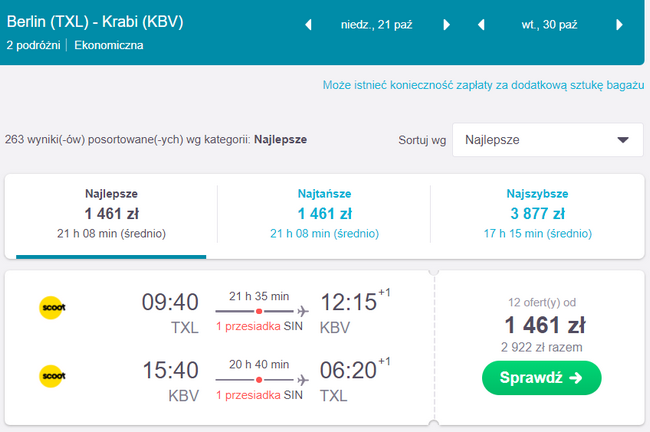
Task: Click the return arrival time 06:20
Action: pyautogui.click(x=348, y=370)
